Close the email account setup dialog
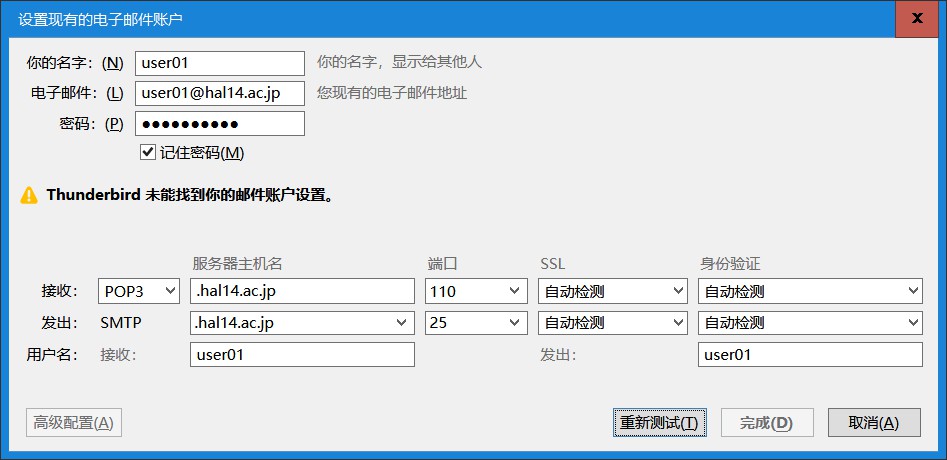This screenshot has height=460, width=947. (917, 19)
